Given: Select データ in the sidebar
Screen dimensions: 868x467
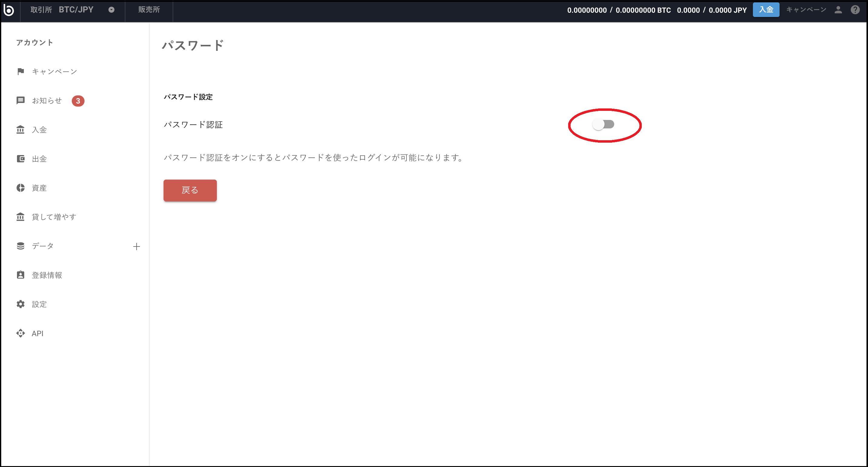Looking at the screenshot, I should pos(43,246).
